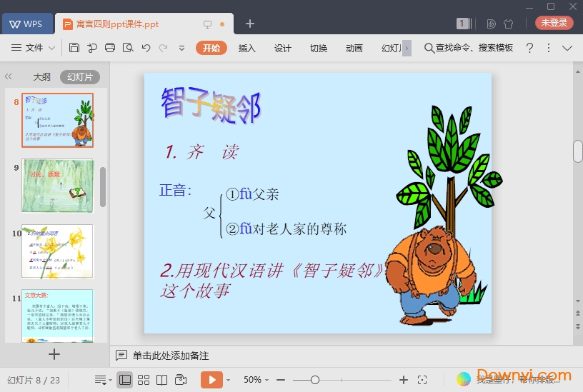This screenshot has width=583, height=392.
Task: Open the 50% zoom level dropdown
Action: pyautogui.click(x=256, y=379)
